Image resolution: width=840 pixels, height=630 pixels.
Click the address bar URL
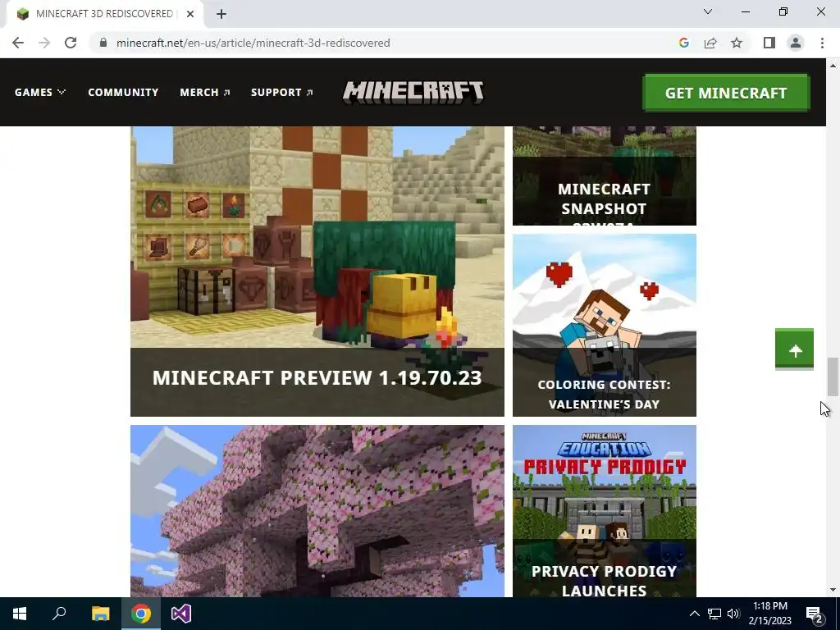[x=253, y=43]
